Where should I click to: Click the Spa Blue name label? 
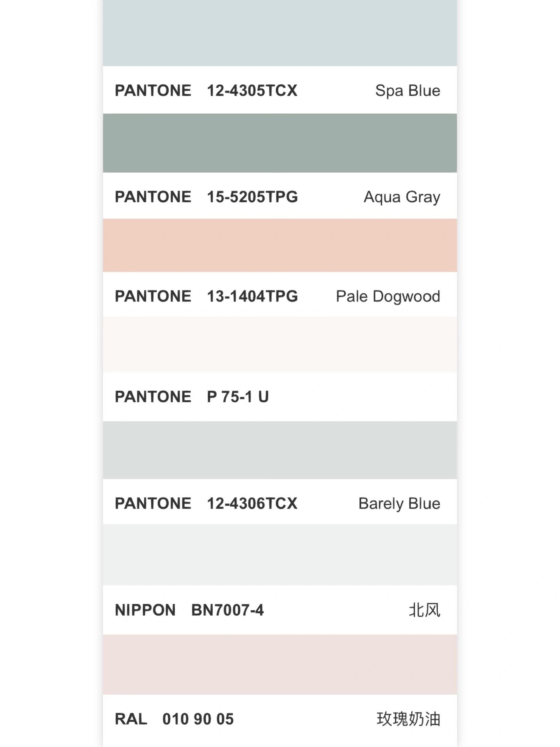(408, 91)
